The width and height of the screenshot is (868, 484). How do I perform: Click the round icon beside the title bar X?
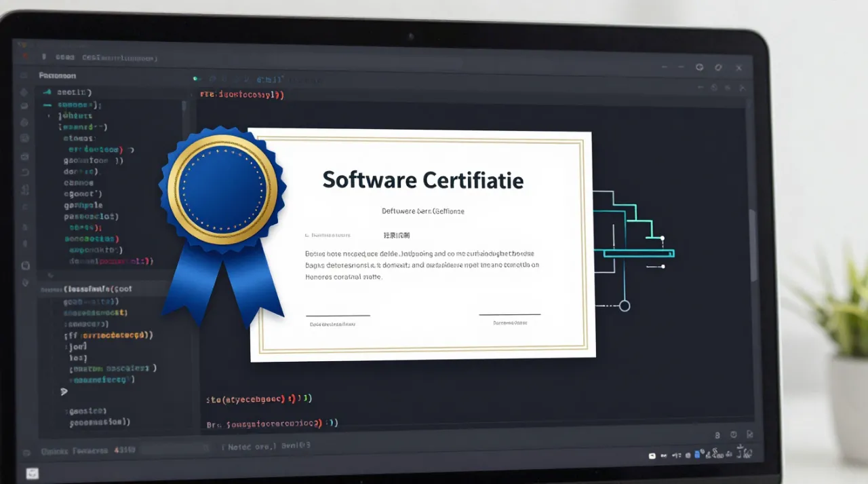(x=719, y=67)
